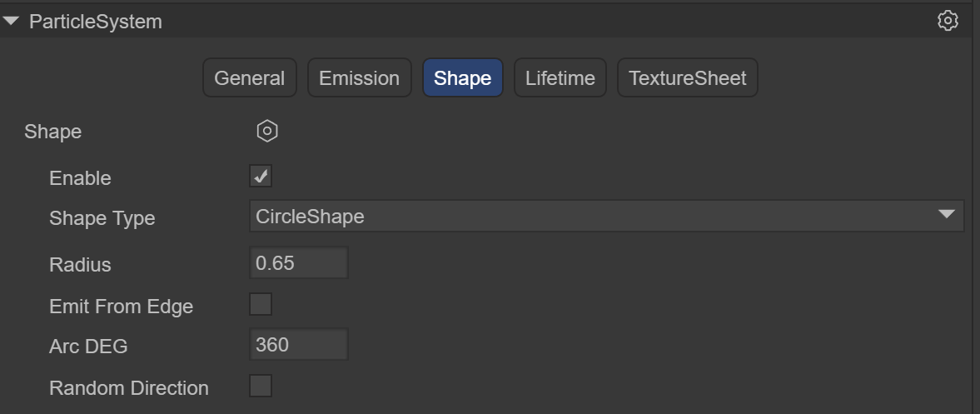Select the Shape tab
The image size is (980, 414).
pos(462,78)
